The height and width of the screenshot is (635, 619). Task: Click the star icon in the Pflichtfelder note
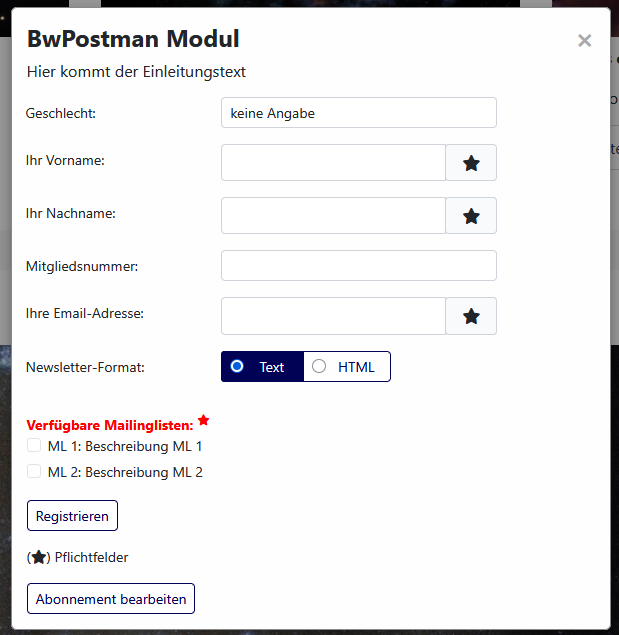(38, 558)
